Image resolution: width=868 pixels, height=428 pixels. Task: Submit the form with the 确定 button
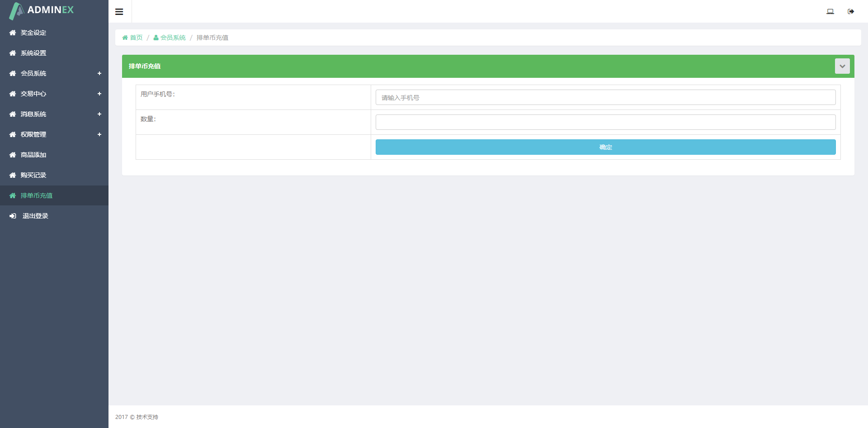pyautogui.click(x=606, y=147)
